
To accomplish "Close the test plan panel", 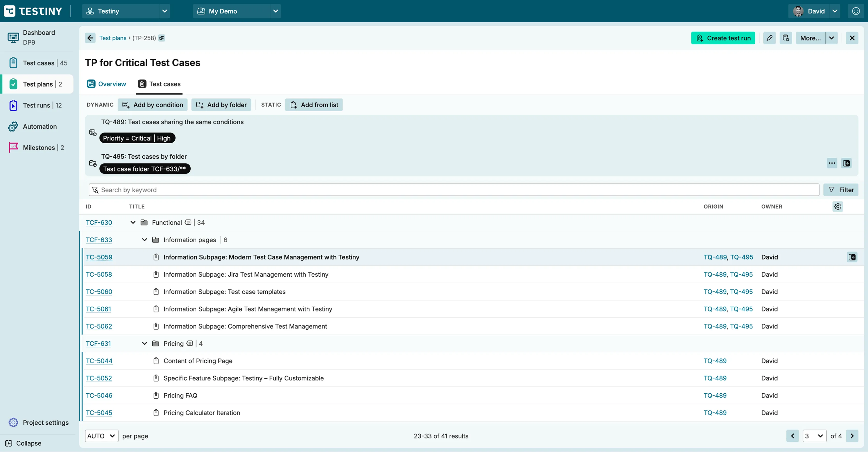I will click(x=852, y=38).
